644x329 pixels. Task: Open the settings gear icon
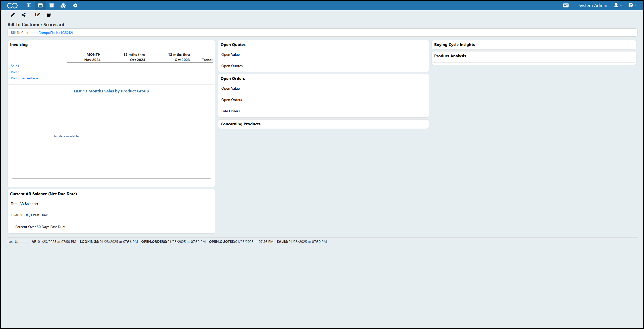click(75, 5)
